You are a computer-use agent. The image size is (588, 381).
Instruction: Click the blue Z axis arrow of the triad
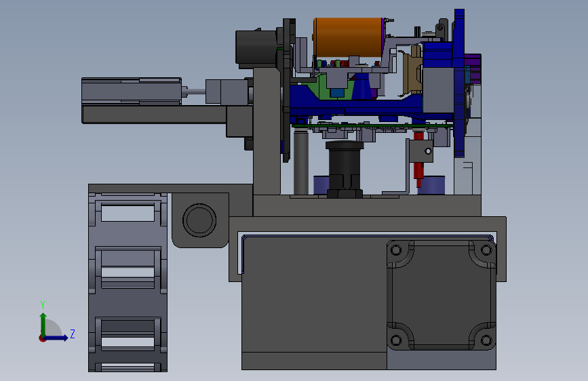tap(57, 338)
